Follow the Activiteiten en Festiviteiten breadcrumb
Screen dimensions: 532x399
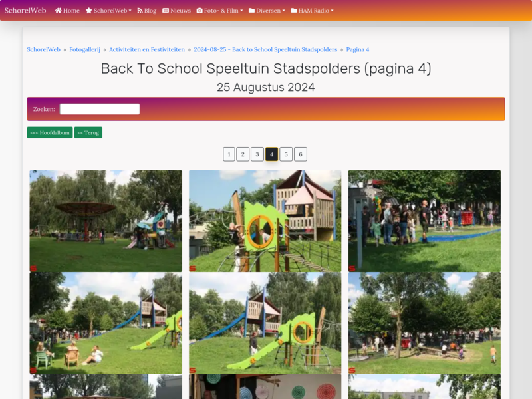click(147, 49)
